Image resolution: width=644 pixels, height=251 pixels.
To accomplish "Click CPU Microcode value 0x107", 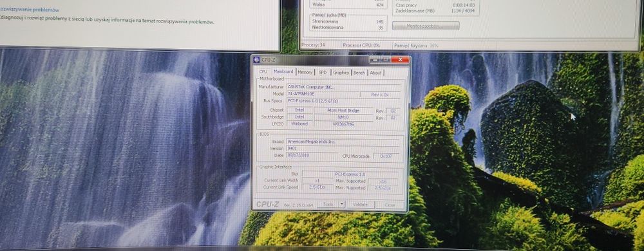I will 386,156.
